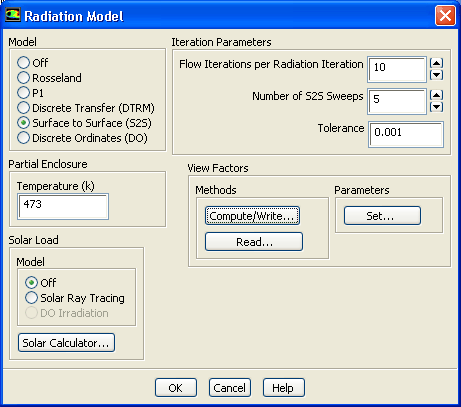Click the Radiation Model title bar icon
This screenshot has width=461, height=407.
pos(12,15)
